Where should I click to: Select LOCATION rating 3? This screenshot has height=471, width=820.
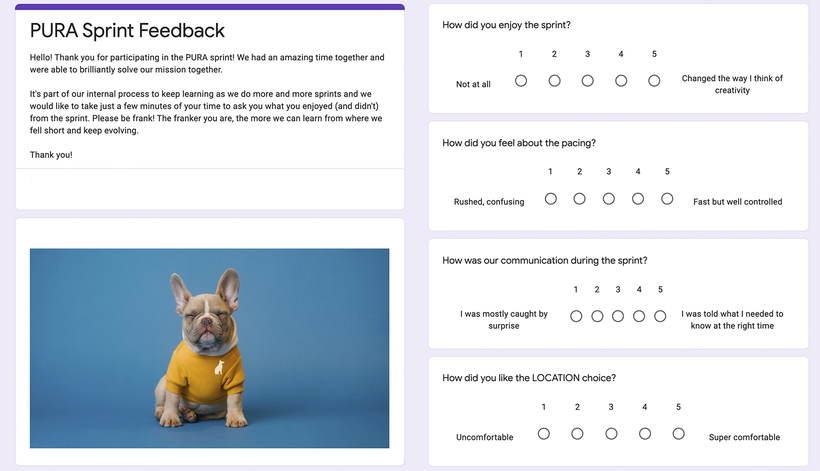[611, 434]
